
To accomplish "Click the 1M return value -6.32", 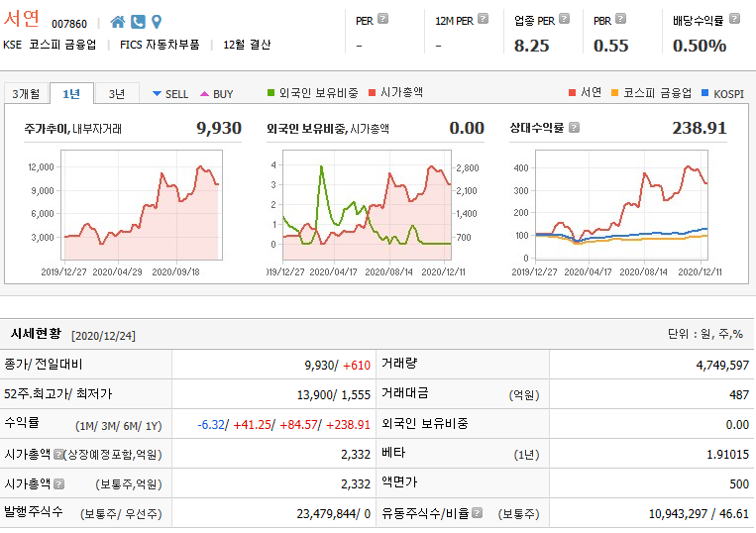I will click(x=211, y=425).
